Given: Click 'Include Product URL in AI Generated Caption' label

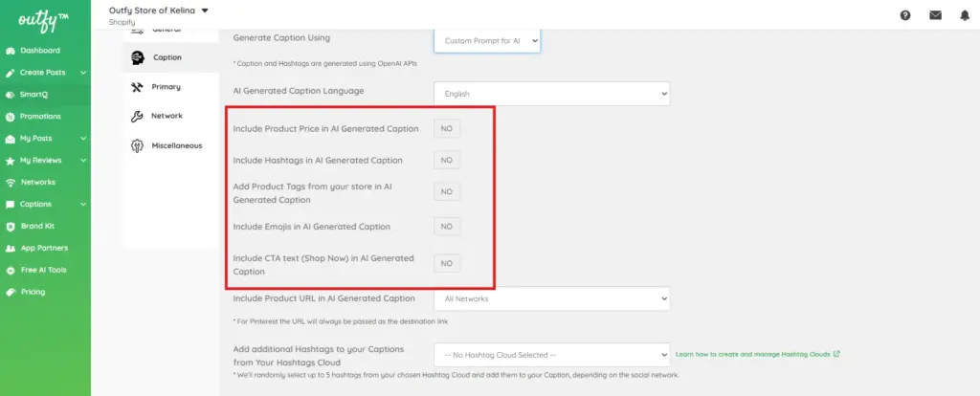Looking at the screenshot, I should 323,298.
